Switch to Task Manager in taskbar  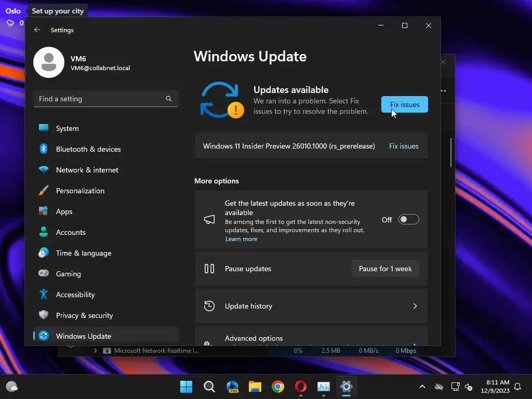coord(323,387)
